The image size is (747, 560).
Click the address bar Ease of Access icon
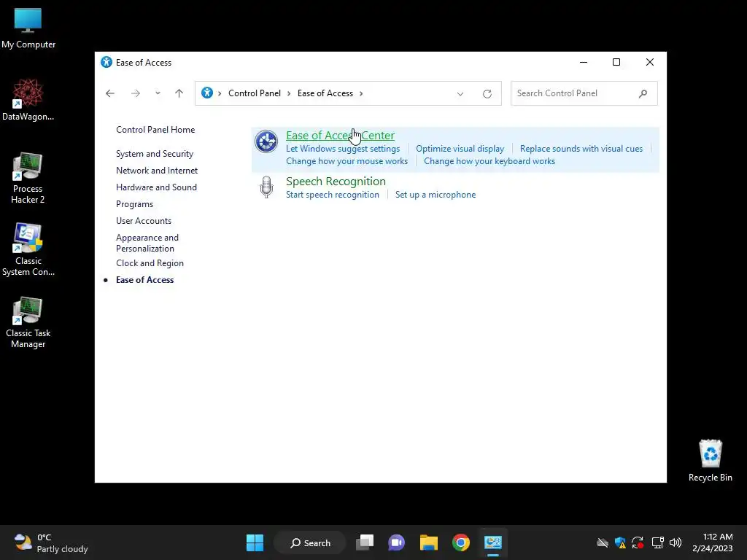click(206, 93)
